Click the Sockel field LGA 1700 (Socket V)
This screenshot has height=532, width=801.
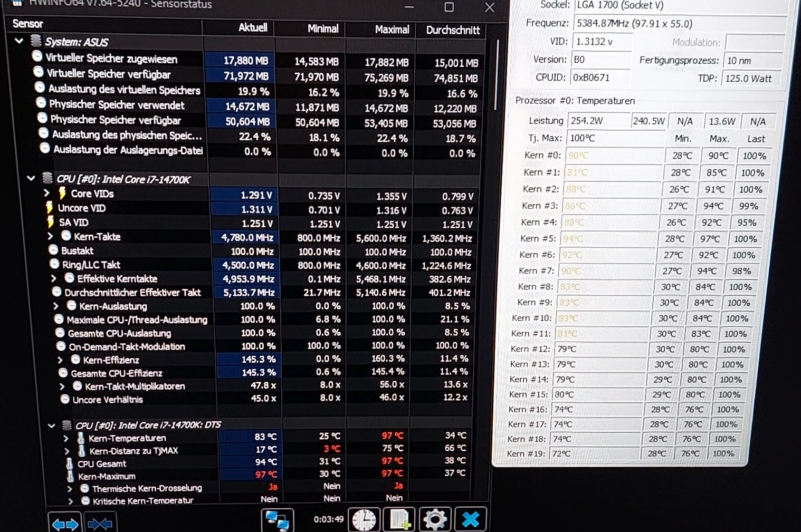point(681,6)
